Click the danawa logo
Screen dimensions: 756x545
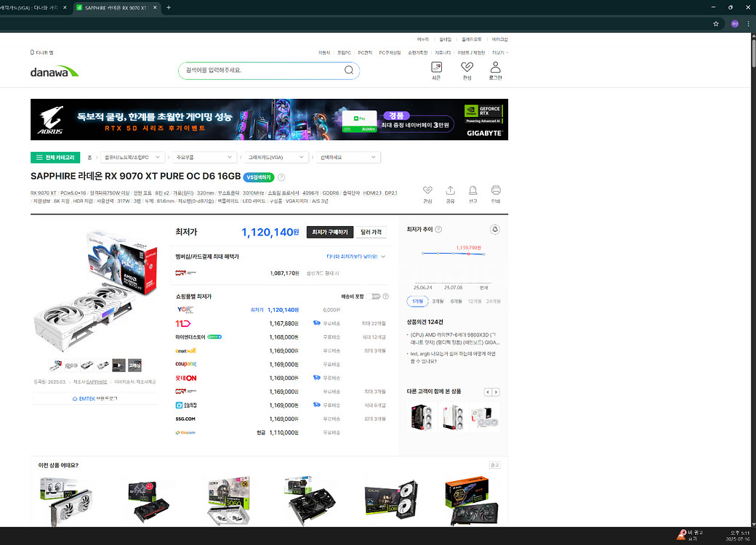55,71
